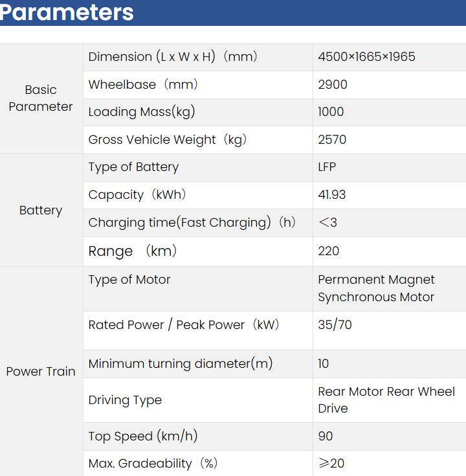Select the 220 range value
Image resolution: width=466 pixels, height=476 pixels.
click(329, 251)
